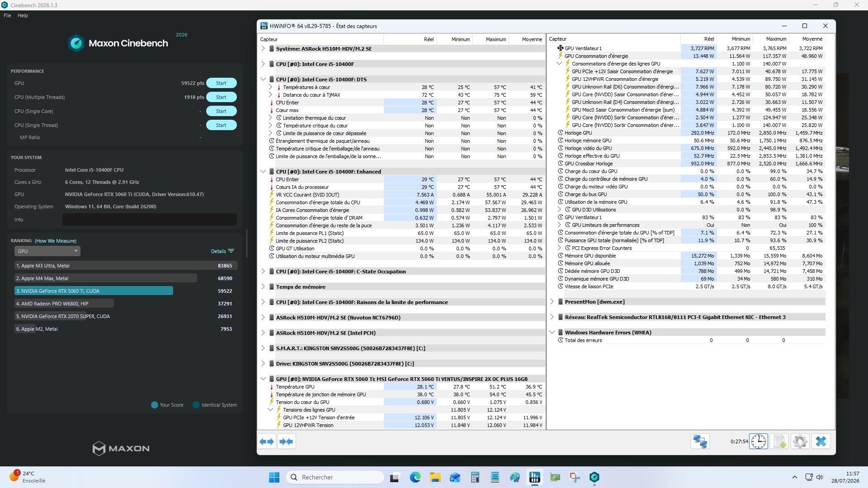This screenshot has width=868, height=488.
Task: Collapse the GPU RTX 5060 Ti sensor group
Action: pos(263,379)
